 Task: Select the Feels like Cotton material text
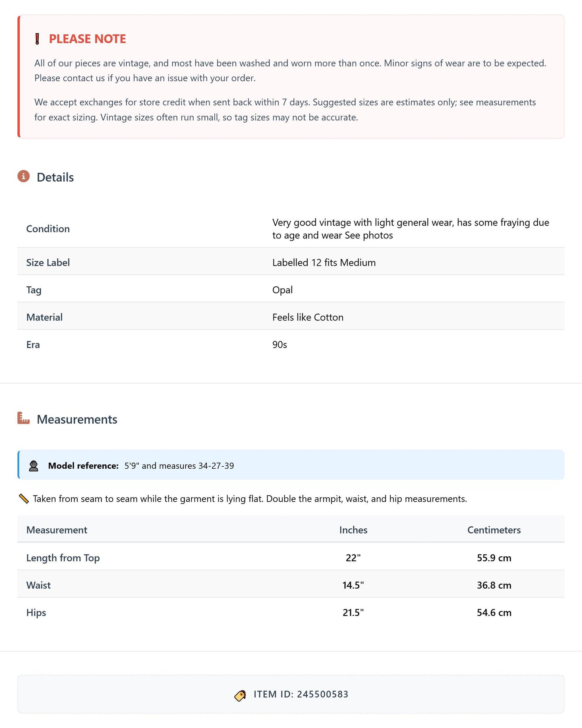(308, 317)
